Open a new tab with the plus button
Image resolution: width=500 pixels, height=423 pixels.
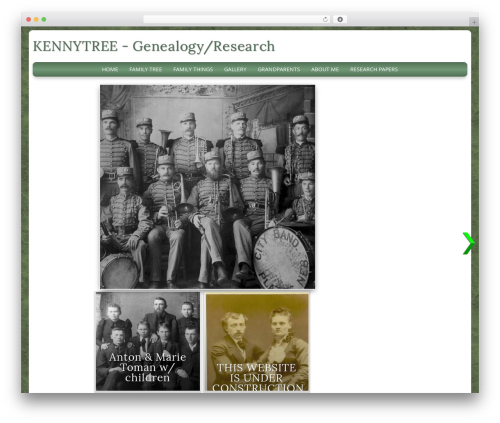[x=474, y=22]
